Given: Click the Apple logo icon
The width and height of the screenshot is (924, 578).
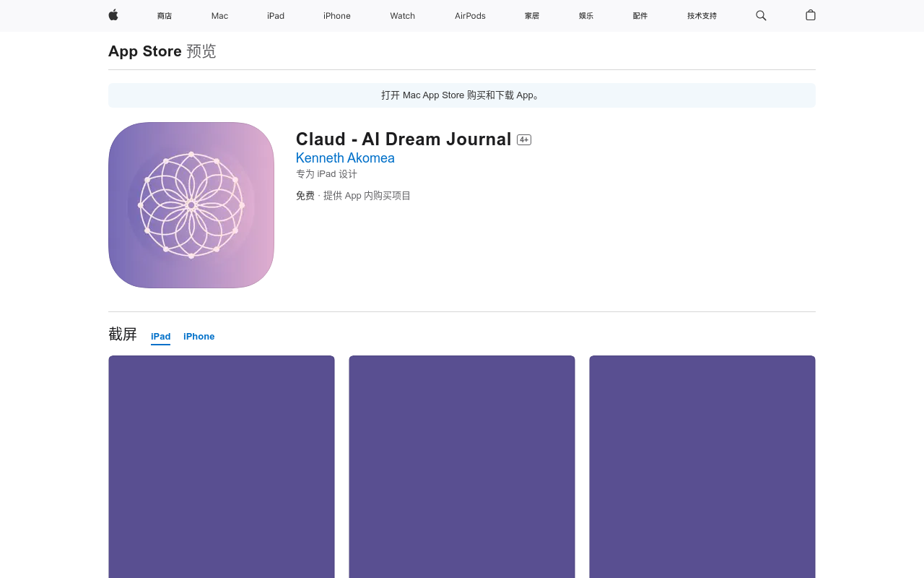Looking at the screenshot, I should pyautogui.click(x=113, y=15).
